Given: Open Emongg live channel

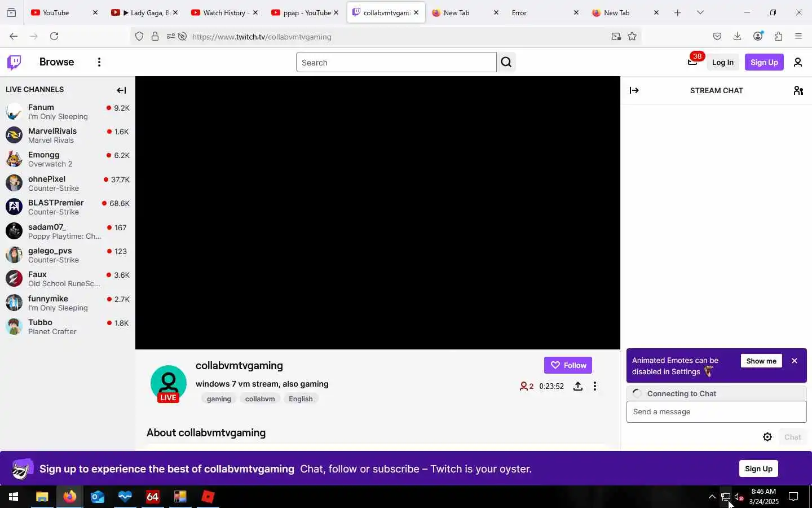Looking at the screenshot, I should tap(68, 159).
